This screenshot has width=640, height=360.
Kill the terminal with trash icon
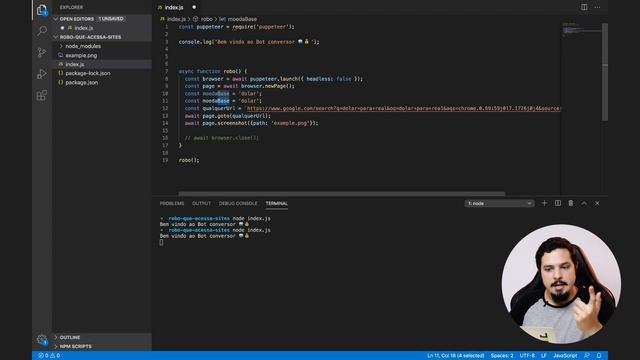(x=571, y=203)
